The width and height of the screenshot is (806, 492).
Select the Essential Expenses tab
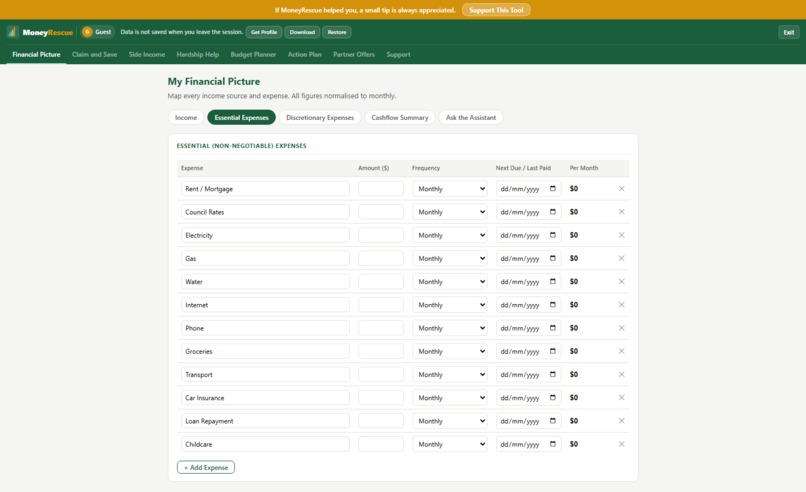(x=241, y=117)
